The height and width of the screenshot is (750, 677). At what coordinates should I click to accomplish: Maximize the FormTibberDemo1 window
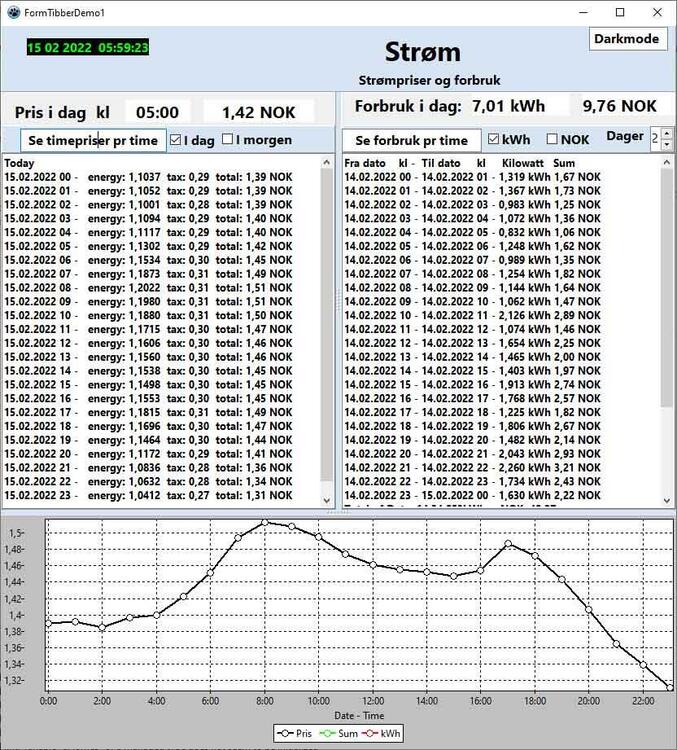point(620,12)
